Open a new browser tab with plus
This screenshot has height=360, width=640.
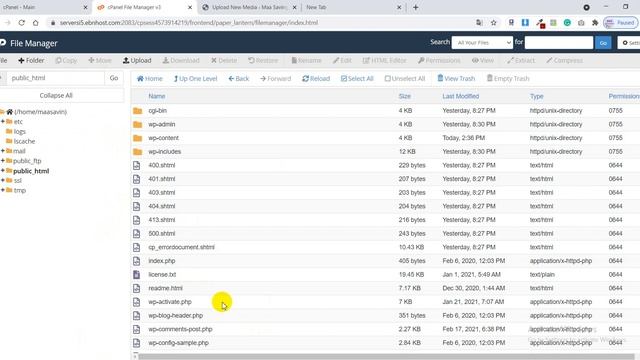(x=416, y=7)
